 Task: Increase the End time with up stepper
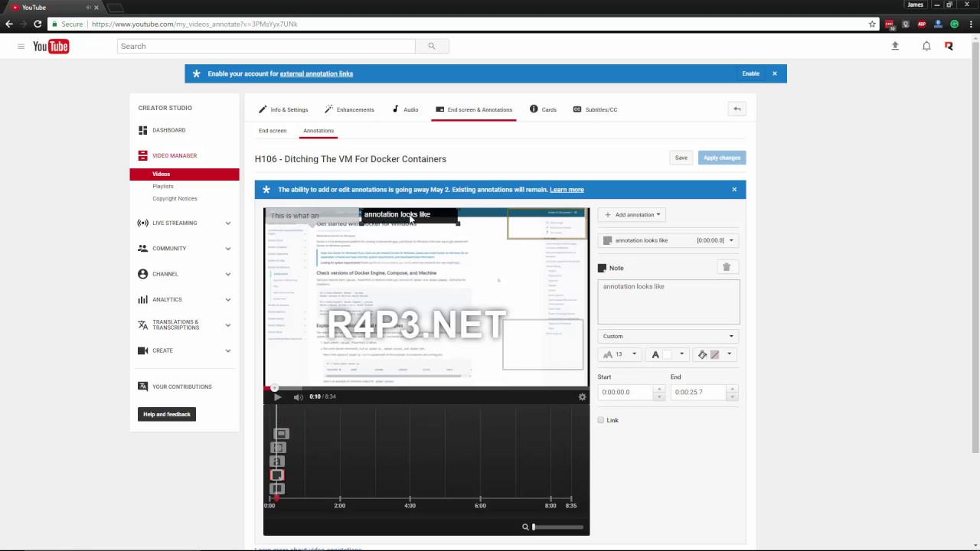(732, 389)
